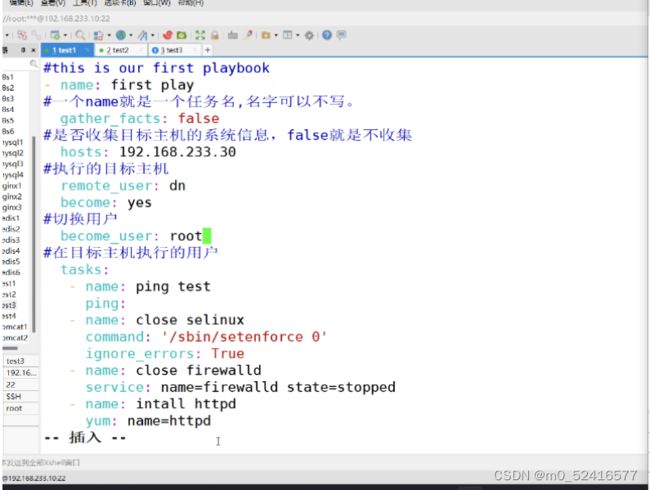Expand dropdown beside globe encoding icon
650x490 pixels.
[x=131, y=36]
